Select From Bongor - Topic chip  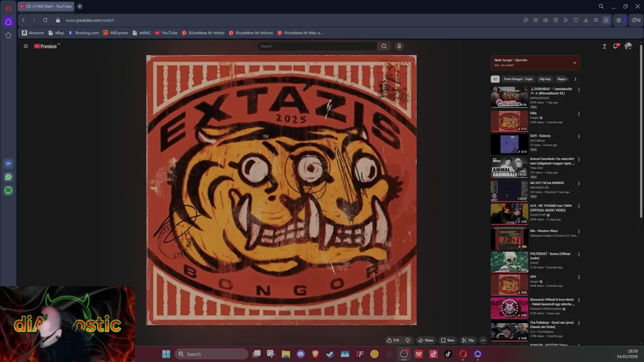[518, 79]
